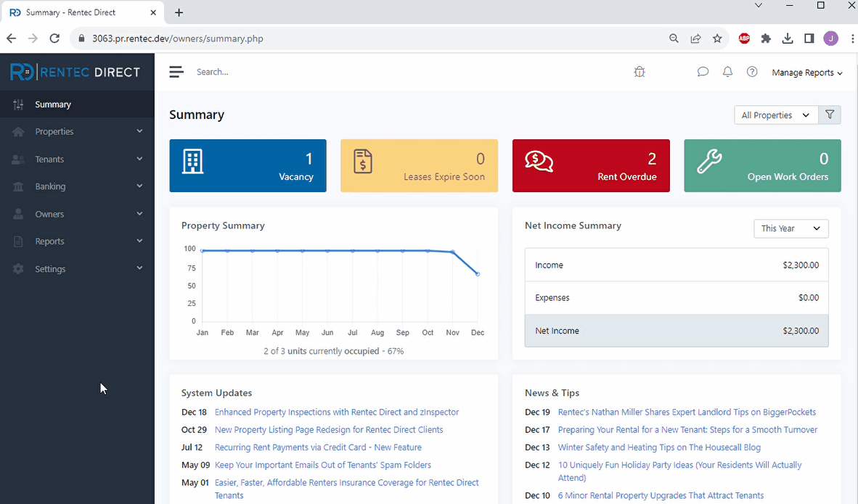Open the Manage Reports user dropdown

807,73
